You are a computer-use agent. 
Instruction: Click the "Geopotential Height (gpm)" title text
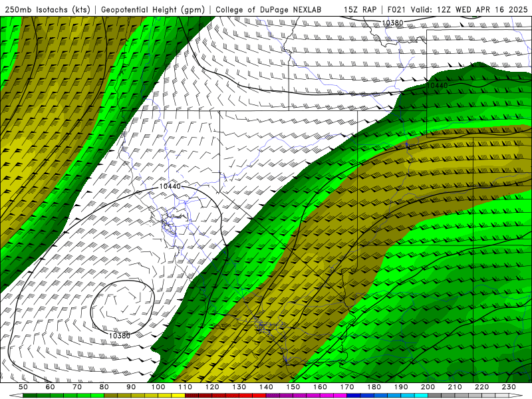click(x=153, y=9)
